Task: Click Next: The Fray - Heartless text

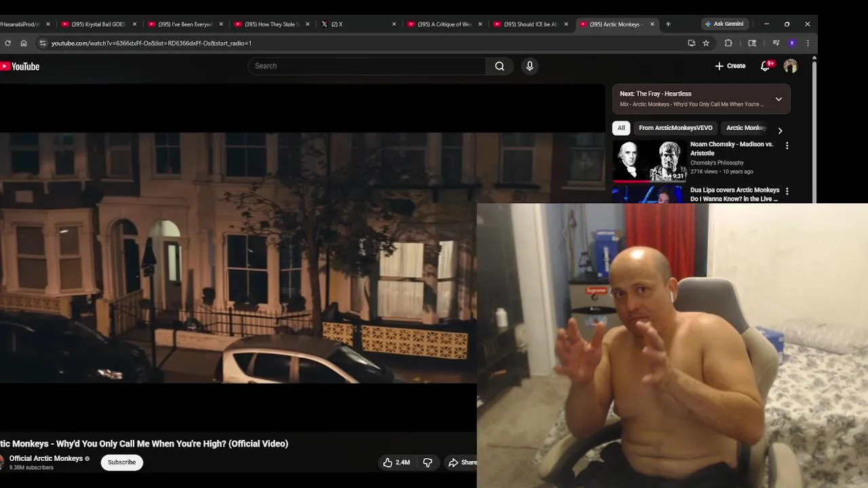Action: [x=656, y=94]
